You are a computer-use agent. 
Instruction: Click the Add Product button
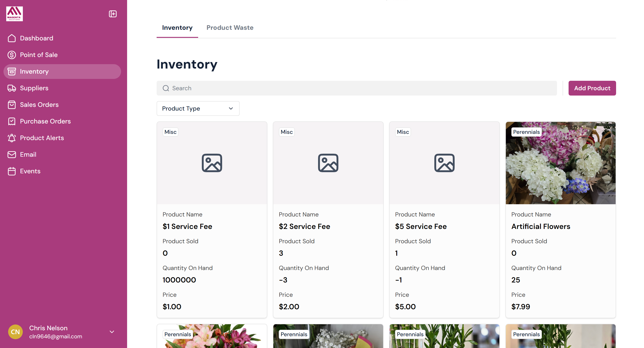tap(592, 88)
